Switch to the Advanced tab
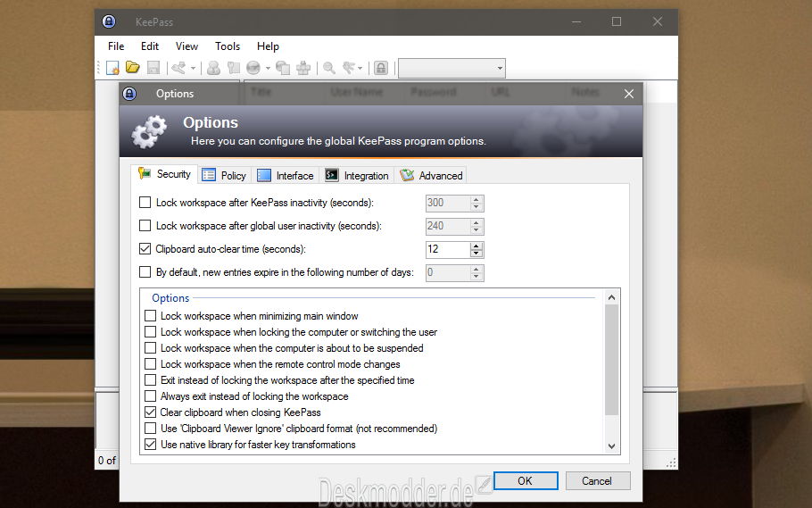This screenshot has width=812, height=508. click(431, 176)
